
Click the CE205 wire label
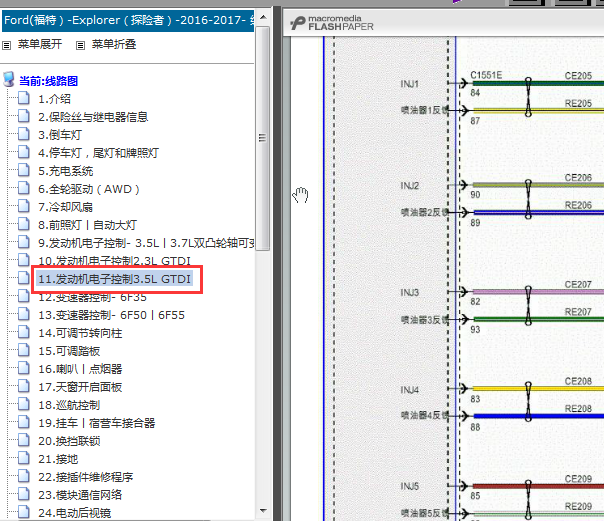(x=578, y=76)
